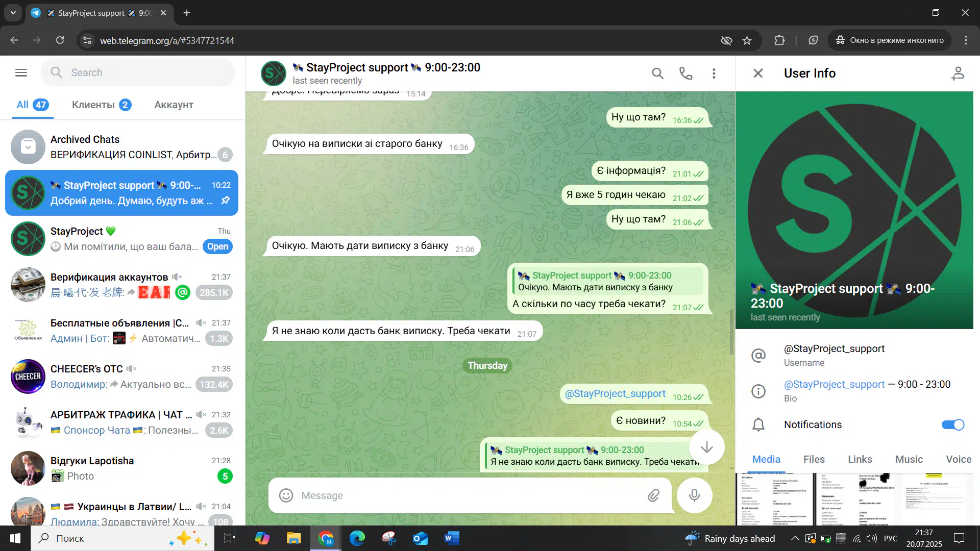Click the incognito window indicator
This screenshot has height=551, width=980.
click(x=890, y=40)
